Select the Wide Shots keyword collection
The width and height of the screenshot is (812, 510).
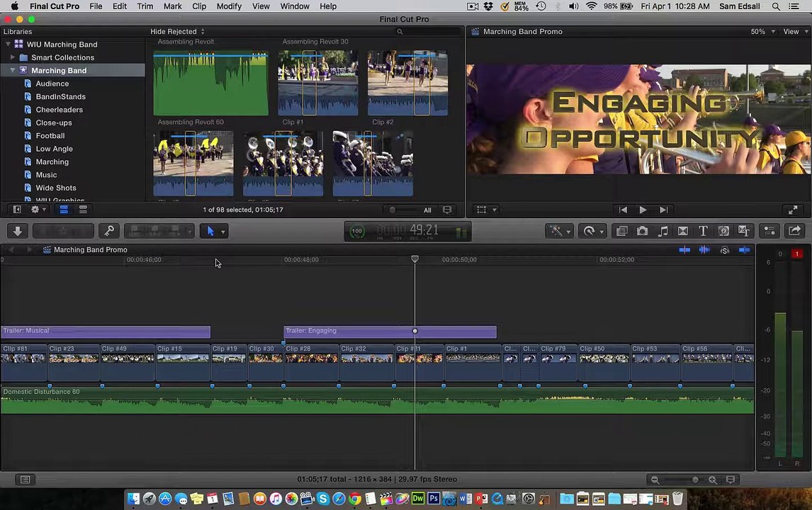pyautogui.click(x=55, y=188)
